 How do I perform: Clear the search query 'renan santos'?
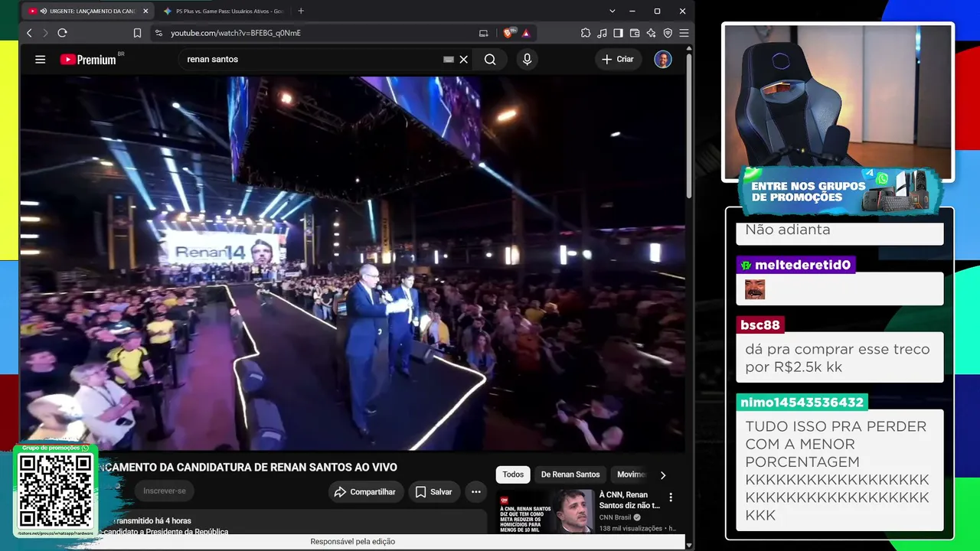click(x=463, y=59)
